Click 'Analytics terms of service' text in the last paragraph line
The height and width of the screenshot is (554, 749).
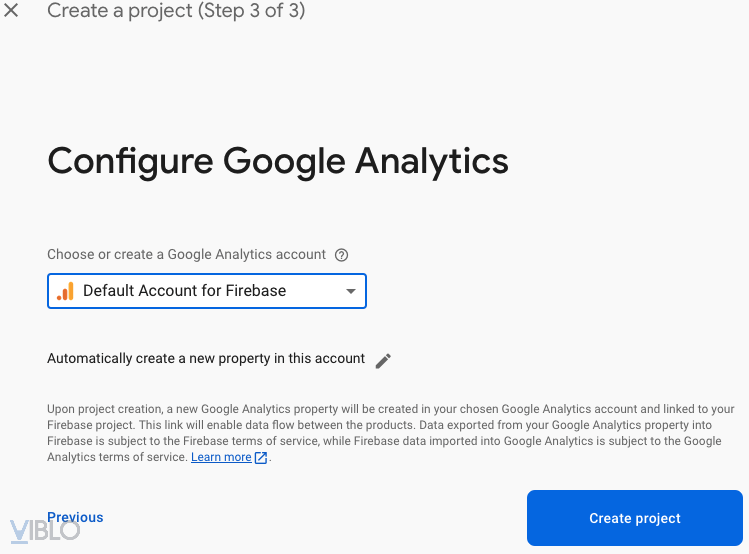[116, 457]
